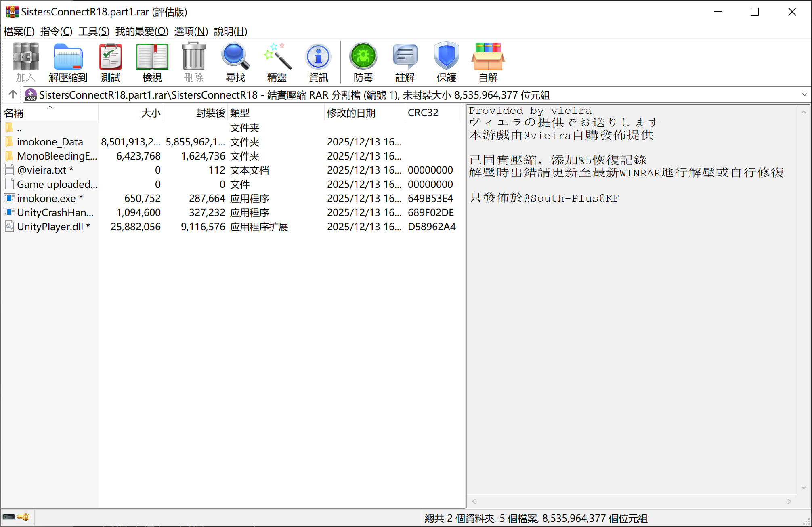Click the comment panel scroll down arrow
The width and height of the screenshot is (812, 527).
[x=804, y=488]
